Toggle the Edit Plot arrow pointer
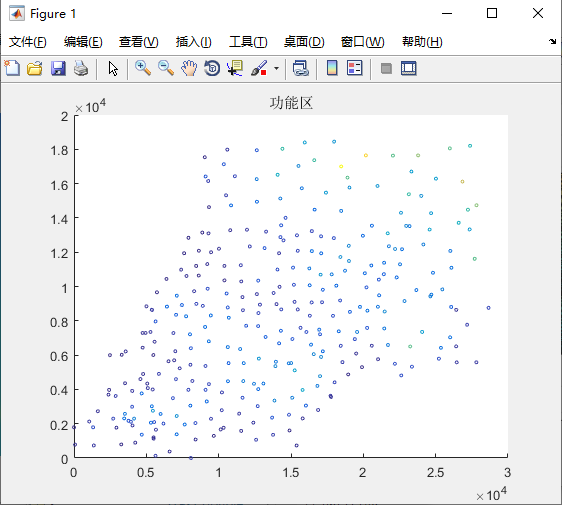This screenshot has height=505, width=562. 113,68
